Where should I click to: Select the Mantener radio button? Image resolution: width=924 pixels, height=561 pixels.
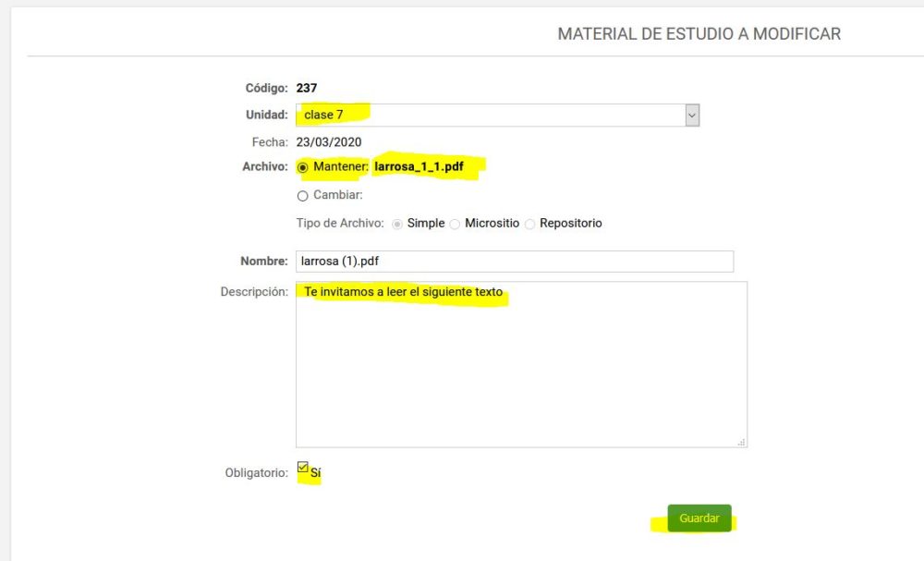coord(303,167)
